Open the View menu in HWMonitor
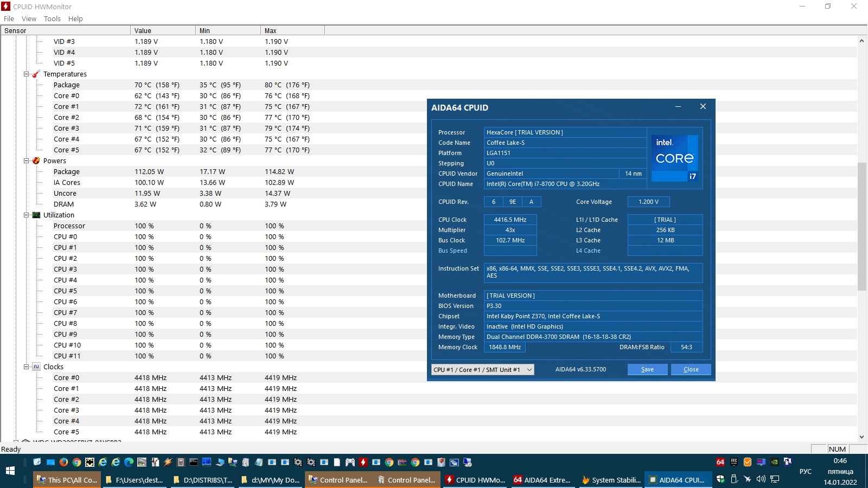Viewport: 868px width, 488px height. coord(29,18)
